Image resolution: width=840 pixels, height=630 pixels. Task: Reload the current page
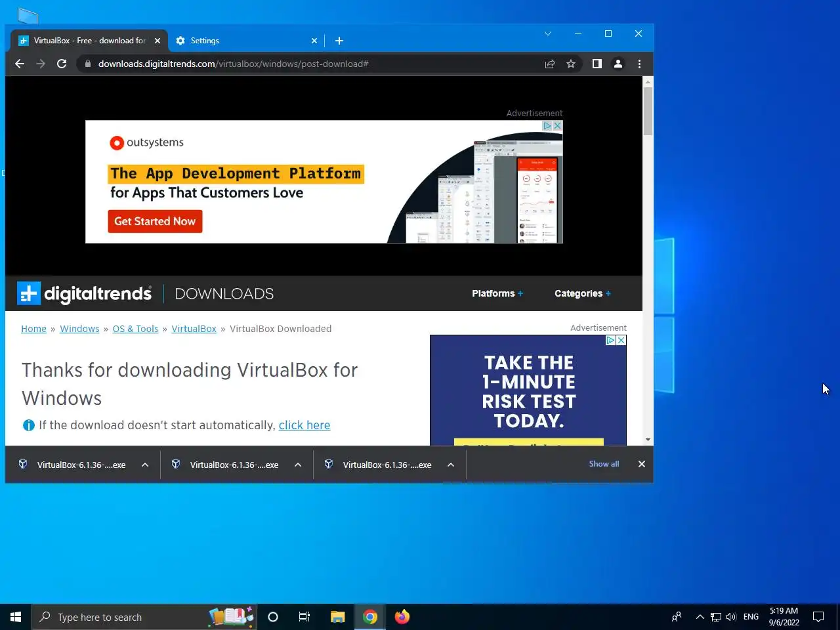point(62,64)
